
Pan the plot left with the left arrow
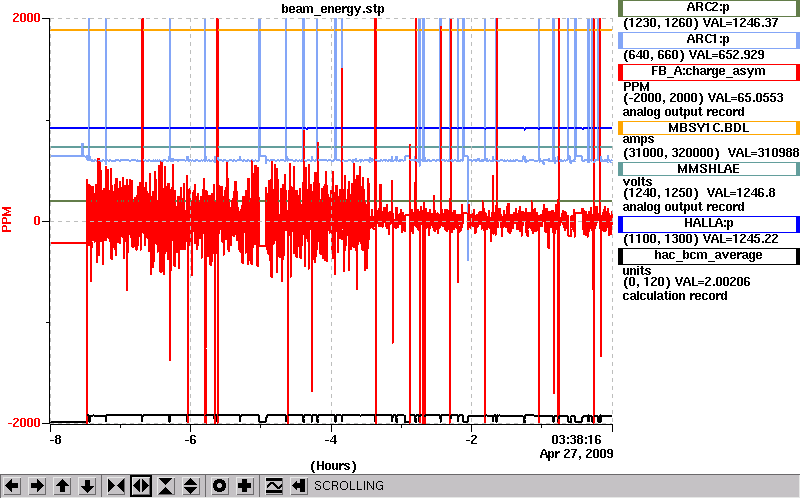pyautogui.click(x=12, y=486)
